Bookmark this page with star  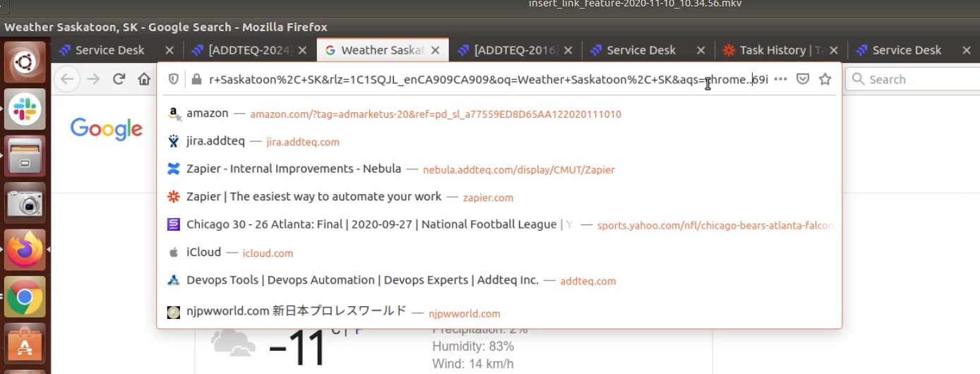tap(825, 79)
